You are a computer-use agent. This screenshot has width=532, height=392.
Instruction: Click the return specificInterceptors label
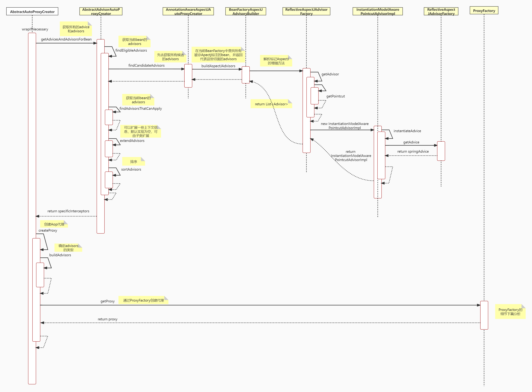pyautogui.click(x=68, y=211)
